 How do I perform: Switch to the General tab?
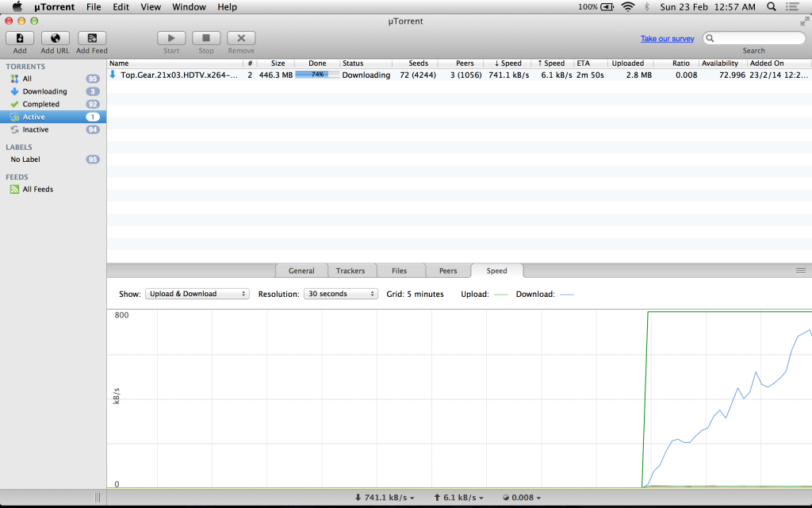301,271
